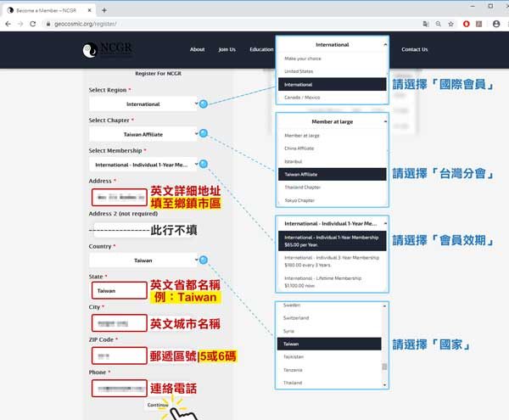The height and width of the screenshot is (420, 509).
Task: Click the ZIP Code input field
Action: (120, 356)
